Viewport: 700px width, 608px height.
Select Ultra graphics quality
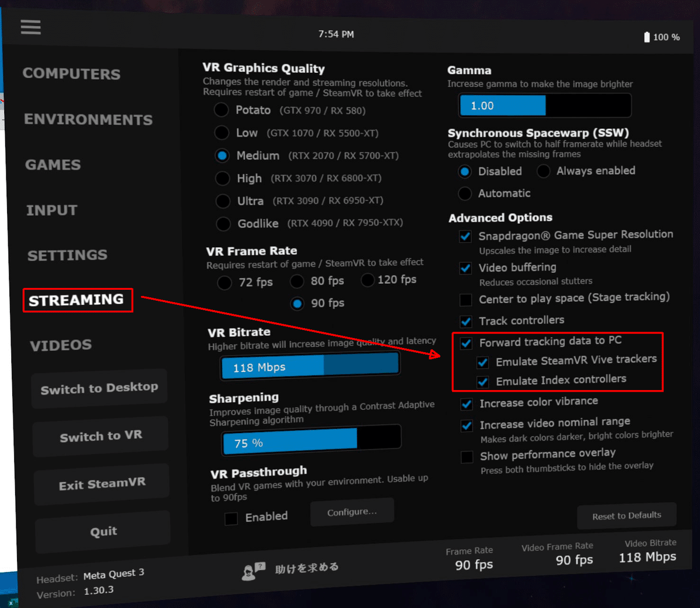coord(223,201)
